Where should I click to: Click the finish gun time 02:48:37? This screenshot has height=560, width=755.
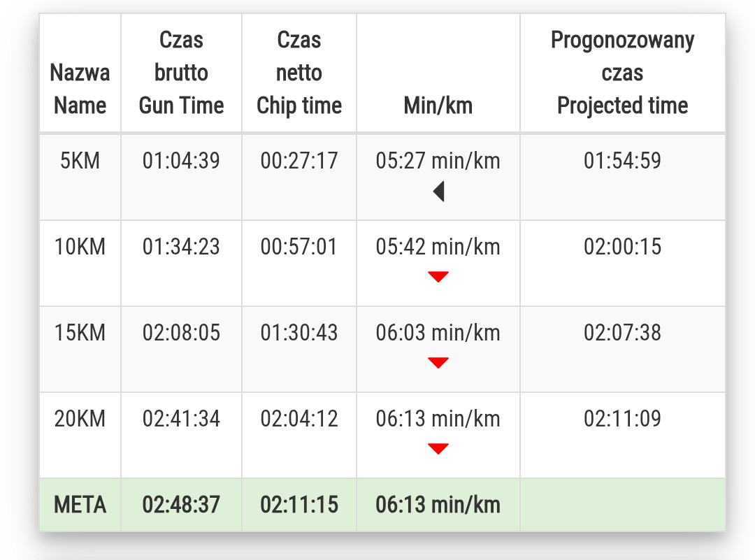click(181, 505)
